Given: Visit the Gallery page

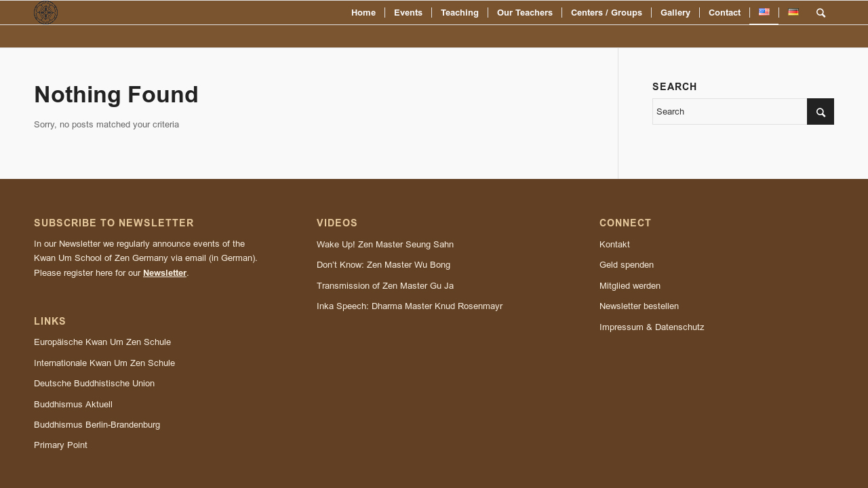Looking at the screenshot, I should tap(675, 13).
